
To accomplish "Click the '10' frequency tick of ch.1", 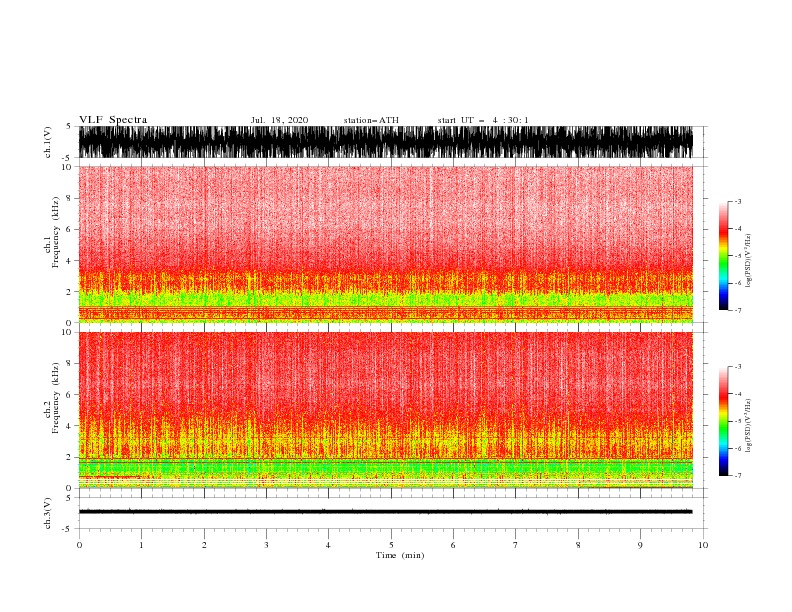I will [x=66, y=167].
